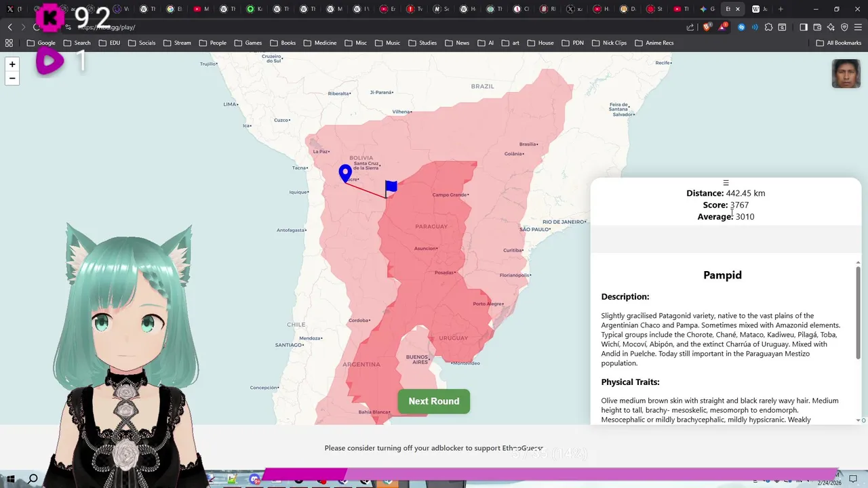The height and width of the screenshot is (488, 868).
Task: Open the Extensions puzzle-piece menu
Action: [x=768, y=27]
